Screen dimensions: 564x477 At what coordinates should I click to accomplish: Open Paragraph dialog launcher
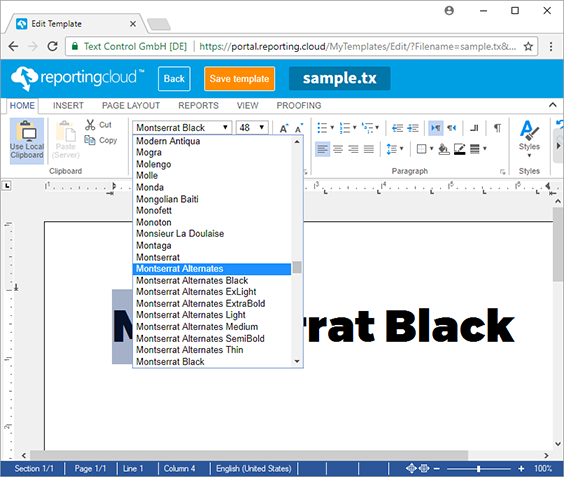point(502,172)
